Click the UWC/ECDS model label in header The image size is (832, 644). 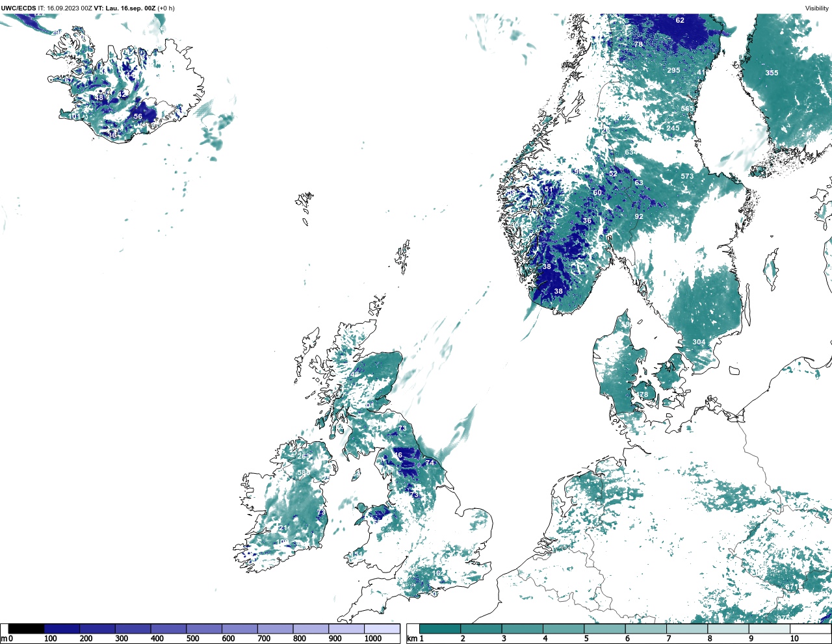(x=18, y=8)
